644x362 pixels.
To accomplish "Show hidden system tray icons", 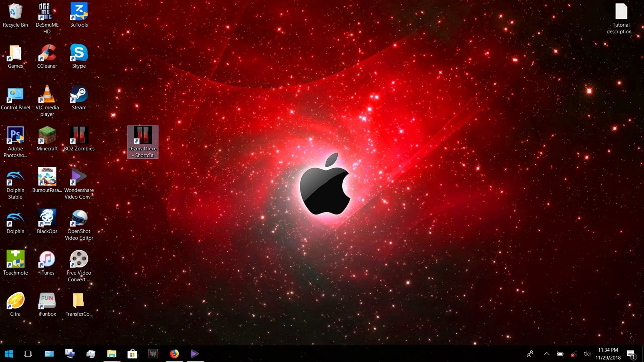I will pos(547,354).
